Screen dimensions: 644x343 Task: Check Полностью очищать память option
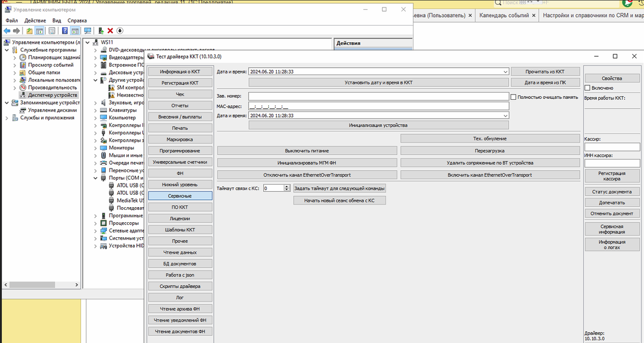point(514,97)
